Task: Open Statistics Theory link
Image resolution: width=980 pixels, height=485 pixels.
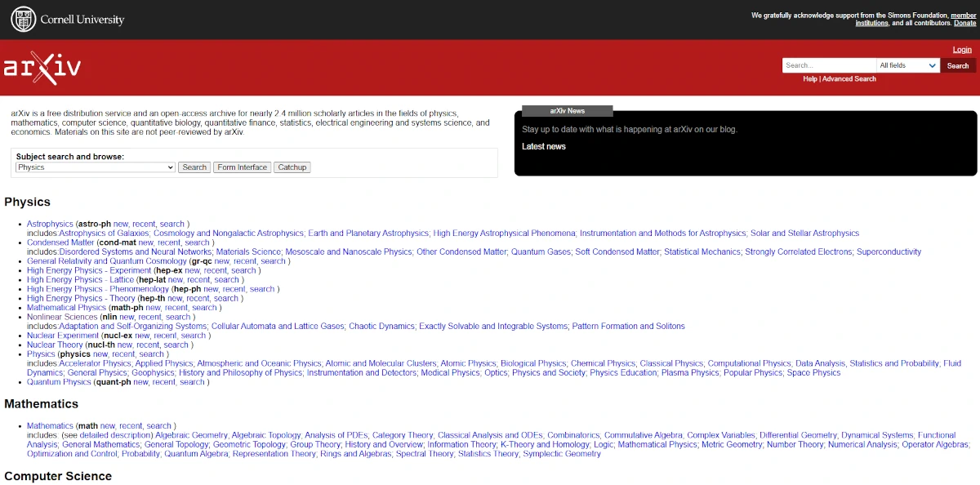Action: click(x=488, y=455)
